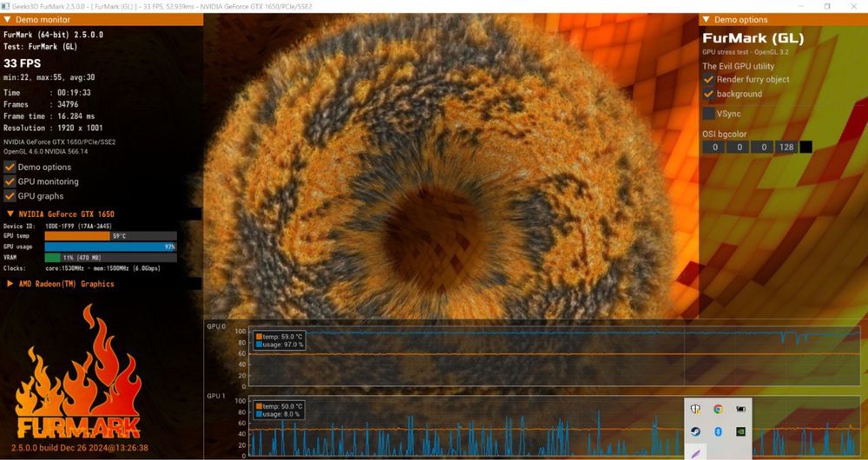Image resolution: width=868 pixels, height=460 pixels.
Task: Click the orange GPU temp bar
Action: (x=77, y=236)
